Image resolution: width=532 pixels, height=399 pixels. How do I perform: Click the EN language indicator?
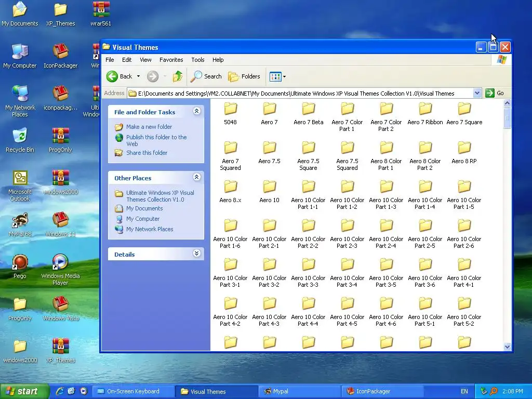(464, 391)
